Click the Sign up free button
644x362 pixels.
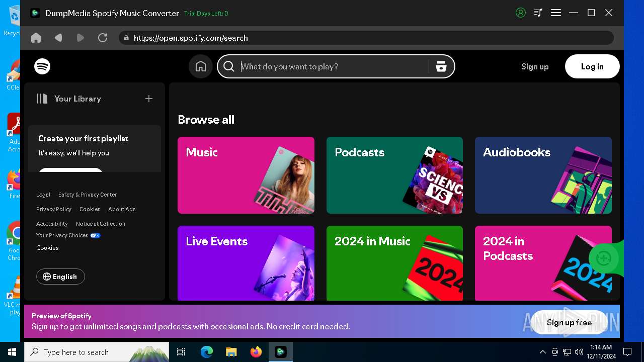tap(569, 322)
